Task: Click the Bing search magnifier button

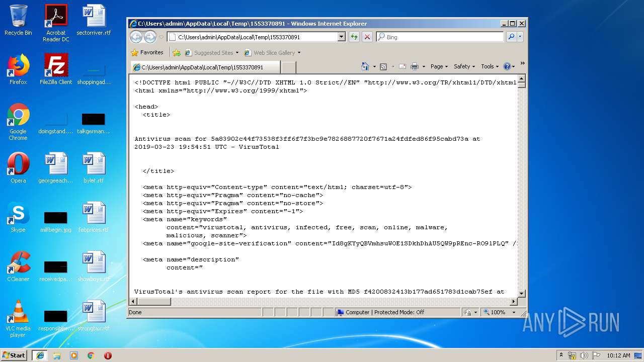Action: (x=511, y=37)
